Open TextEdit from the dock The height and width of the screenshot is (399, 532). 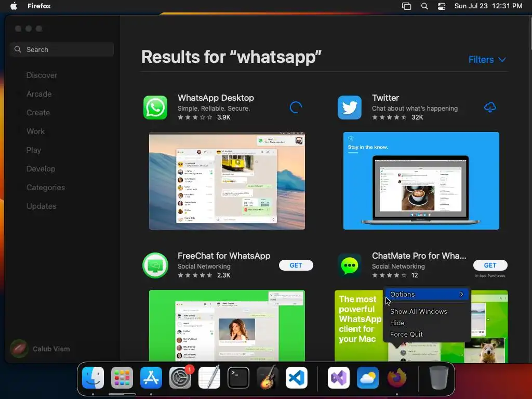209,378
